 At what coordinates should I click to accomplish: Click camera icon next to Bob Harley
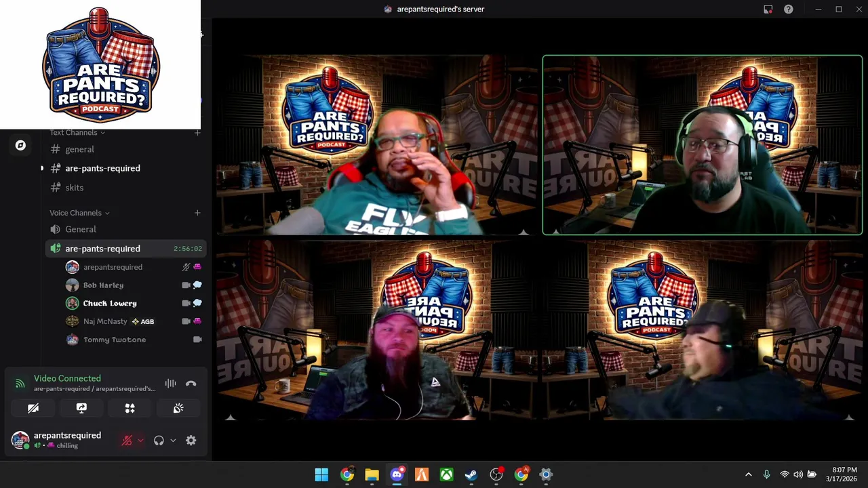coord(186,285)
